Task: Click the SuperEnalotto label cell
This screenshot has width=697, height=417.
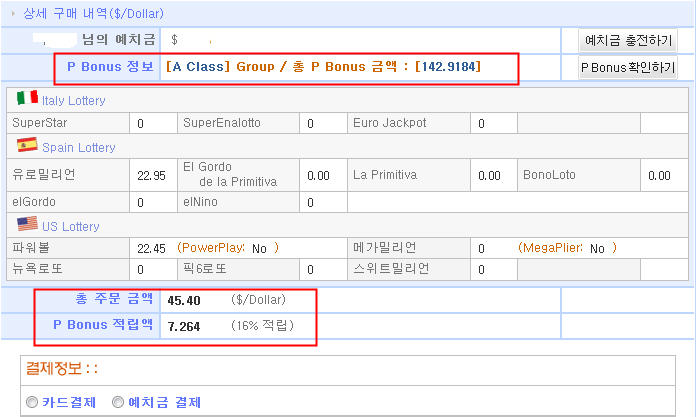Action: coord(238,123)
